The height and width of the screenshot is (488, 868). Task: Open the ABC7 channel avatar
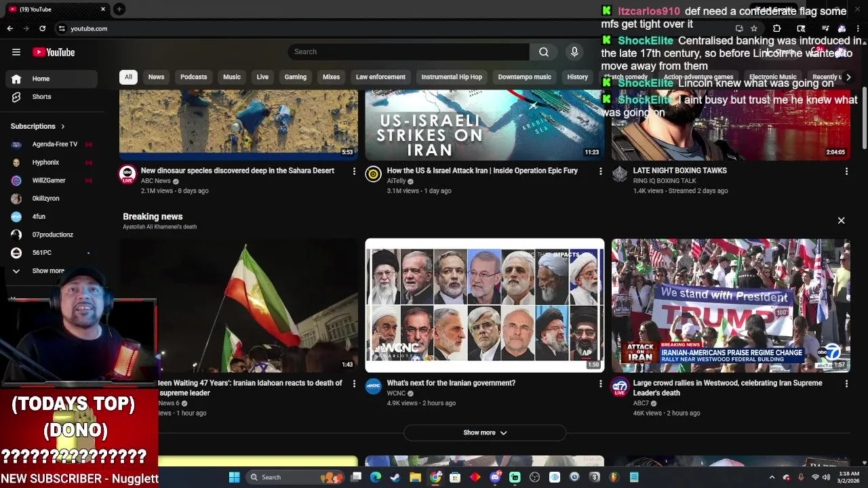[620, 386]
